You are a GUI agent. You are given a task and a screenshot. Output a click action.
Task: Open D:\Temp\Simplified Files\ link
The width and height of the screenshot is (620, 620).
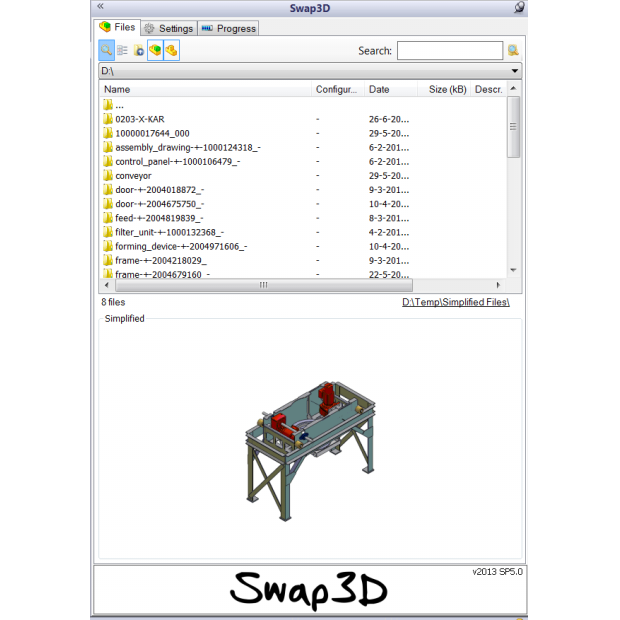point(456,302)
